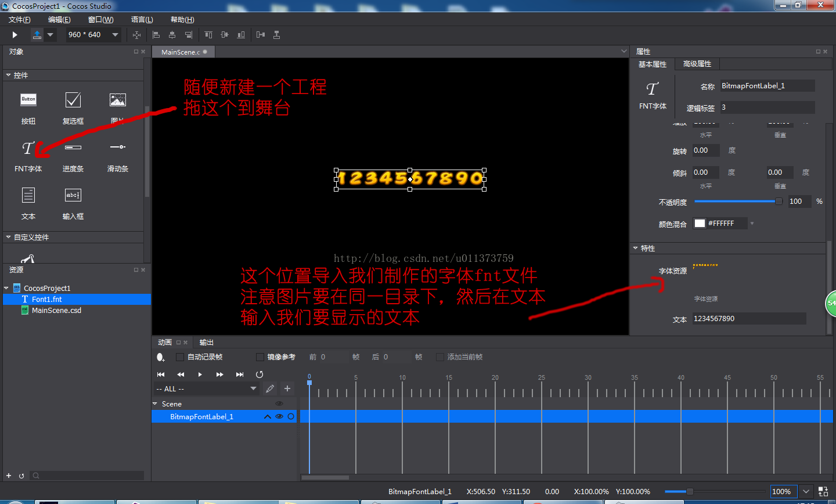Click the distribute horizontally icon
Viewport: 836px width, 504px height.
(x=261, y=35)
